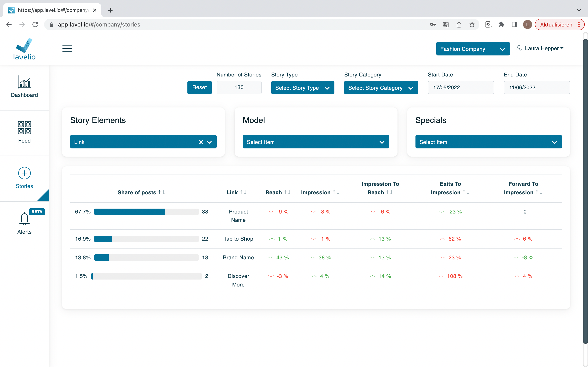Click the Start Date field
588x367 pixels.
[x=461, y=88]
